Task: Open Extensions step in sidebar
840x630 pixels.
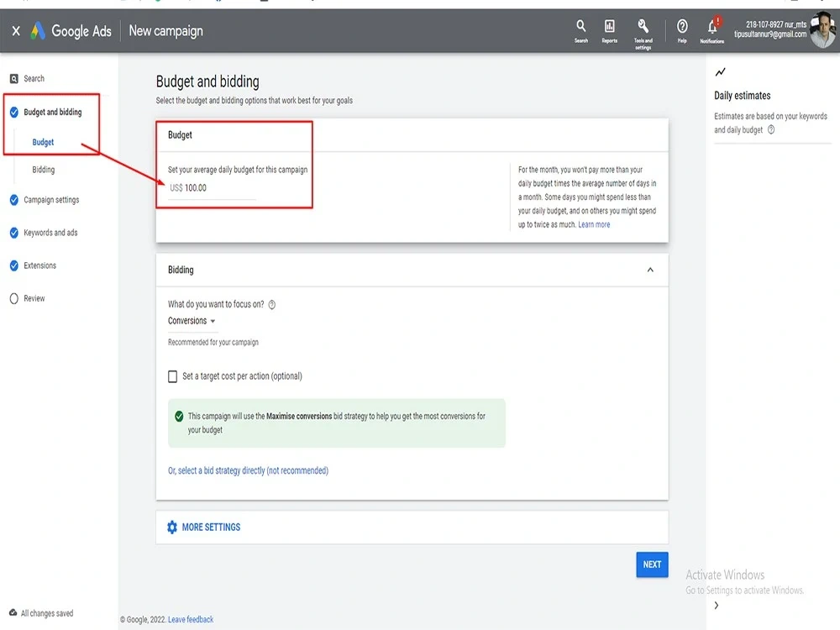Action: (x=39, y=265)
